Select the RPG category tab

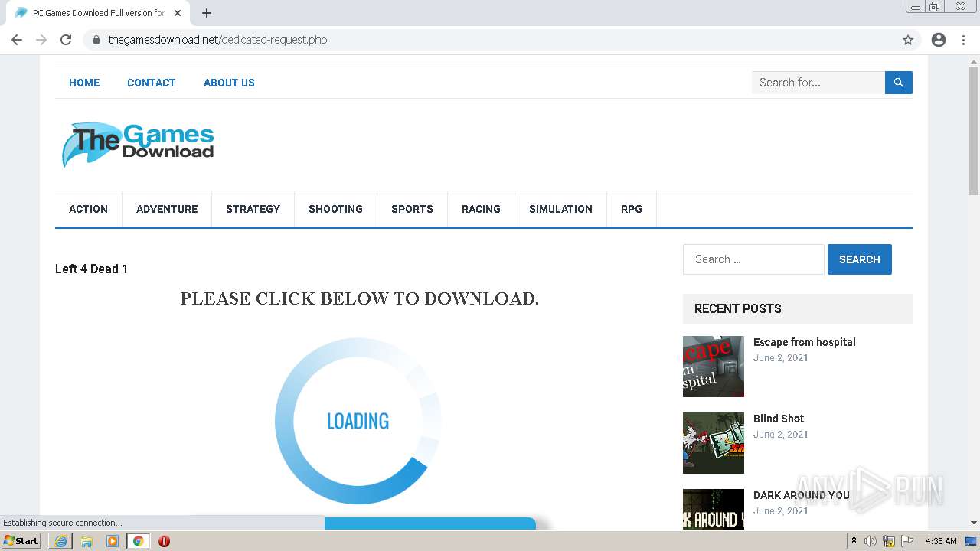click(632, 209)
